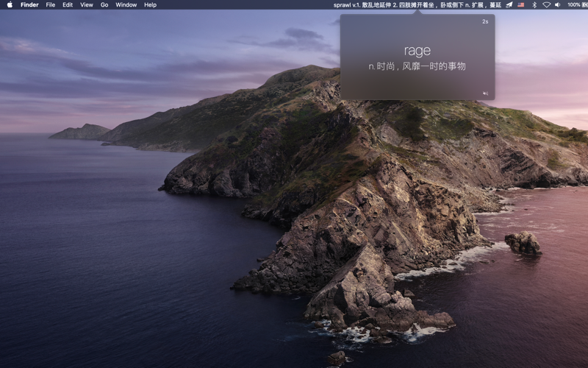Screen dimensions: 588x368
Task: Open the US flag input source menu
Action: [x=521, y=5]
